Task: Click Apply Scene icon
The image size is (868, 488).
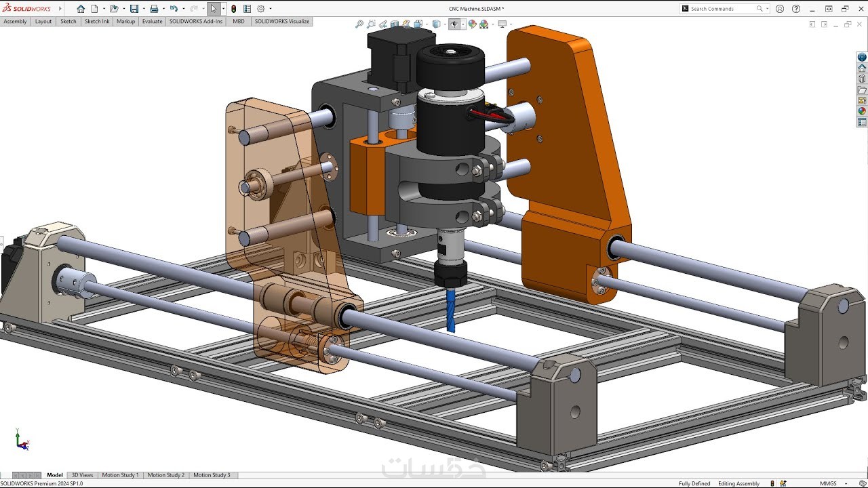Action: [x=484, y=24]
